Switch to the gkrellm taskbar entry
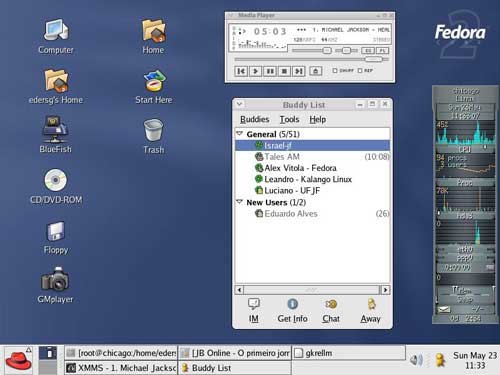Image resolution: width=500 pixels, height=375 pixels. 349,353
